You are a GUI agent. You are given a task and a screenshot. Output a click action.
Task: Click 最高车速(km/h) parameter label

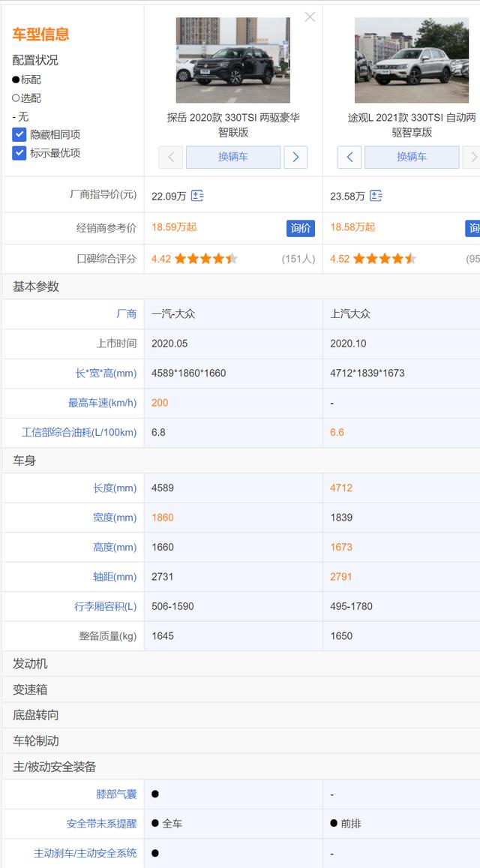(x=103, y=403)
